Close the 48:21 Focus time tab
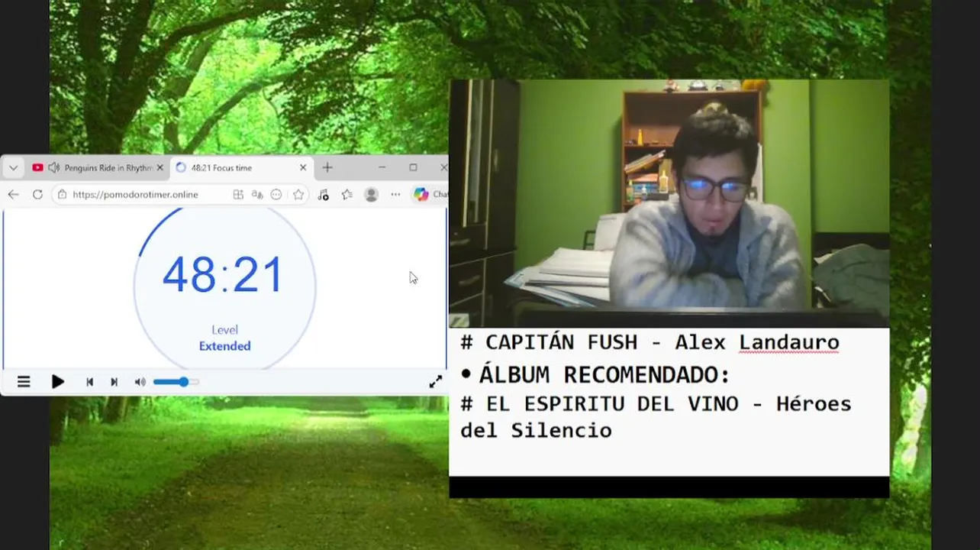This screenshot has height=550, width=980. point(303,168)
